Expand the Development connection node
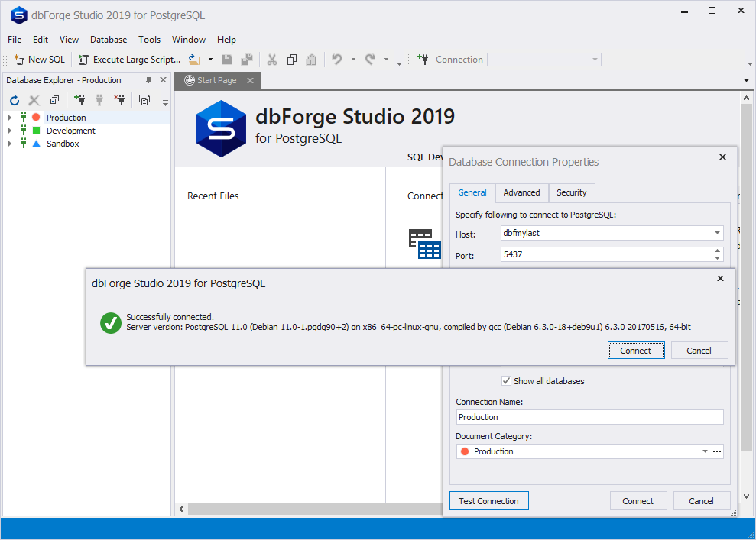 tap(10, 131)
